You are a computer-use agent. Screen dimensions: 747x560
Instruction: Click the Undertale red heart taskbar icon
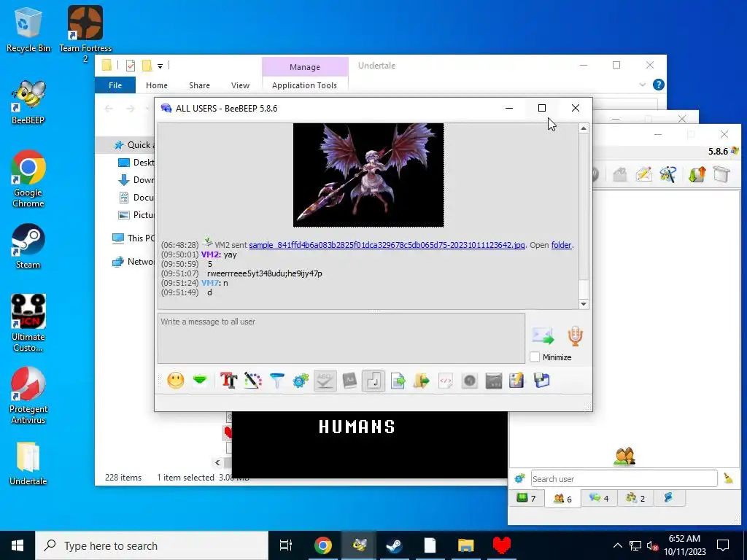(x=502, y=545)
